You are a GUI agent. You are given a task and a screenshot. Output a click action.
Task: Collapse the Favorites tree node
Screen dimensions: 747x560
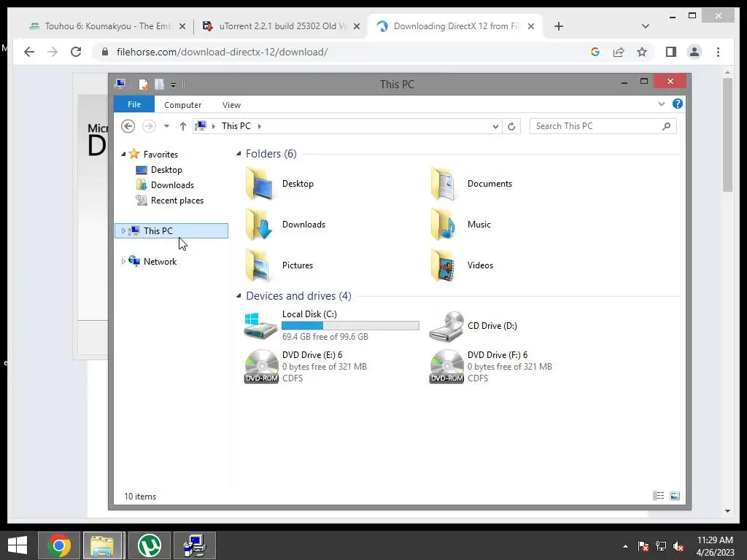(123, 155)
